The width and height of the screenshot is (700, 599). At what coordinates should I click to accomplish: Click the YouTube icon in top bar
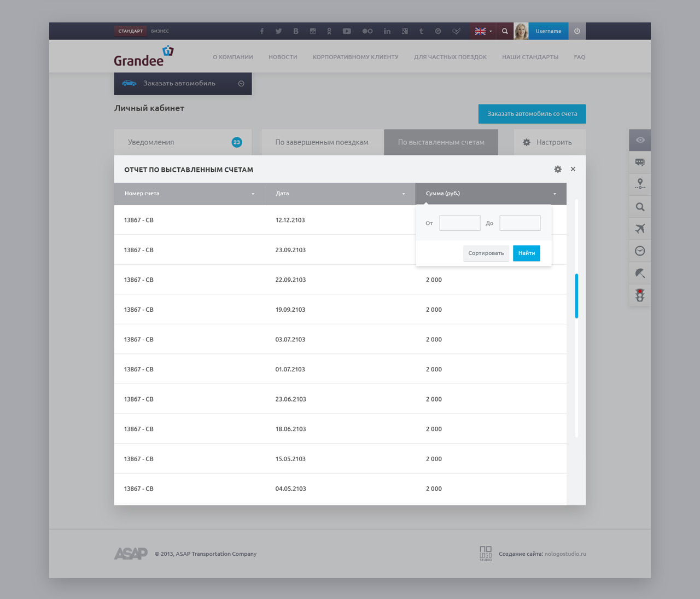coord(347,31)
